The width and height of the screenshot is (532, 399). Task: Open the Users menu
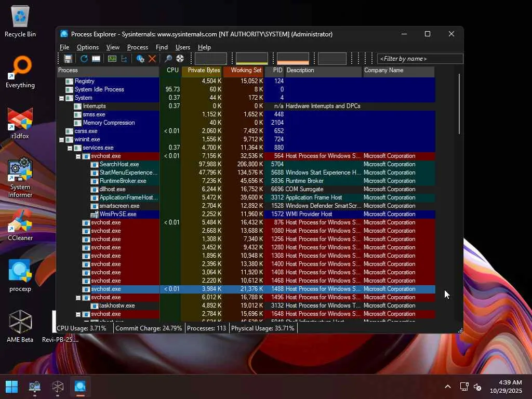click(182, 47)
